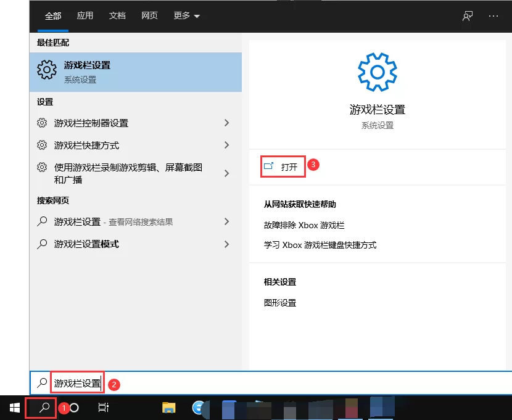Launch Microsoft Edge from the taskbar

pos(199,408)
